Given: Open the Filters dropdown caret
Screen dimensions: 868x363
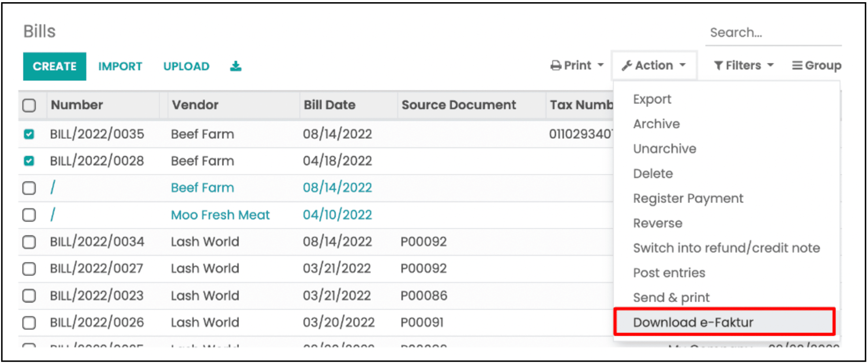Looking at the screenshot, I should [770, 65].
